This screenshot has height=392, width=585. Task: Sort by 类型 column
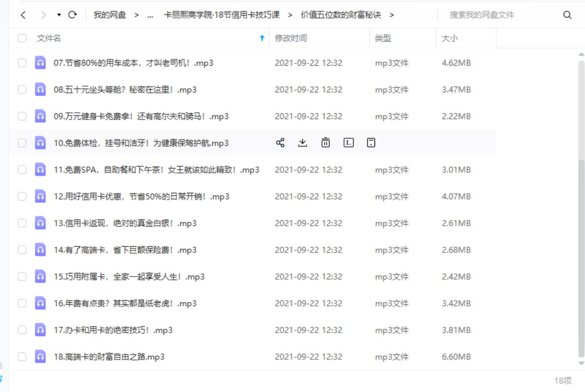click(383, 38)
